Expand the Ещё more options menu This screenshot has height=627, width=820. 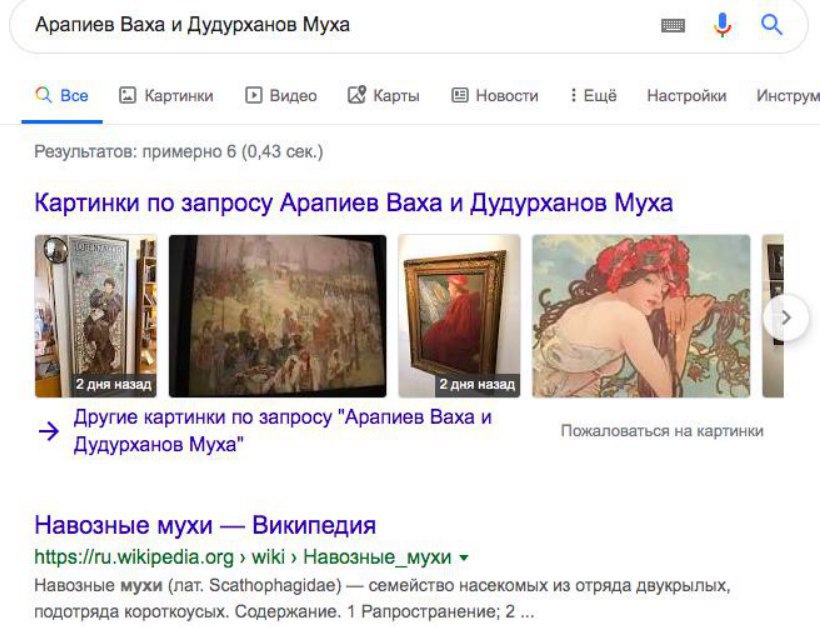coord(594,96)
